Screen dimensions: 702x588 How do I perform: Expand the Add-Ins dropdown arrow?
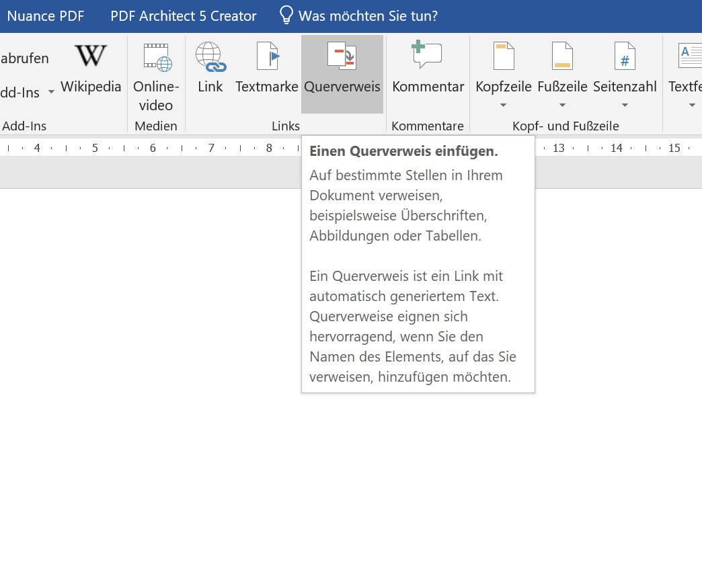pyautogui.click(x=52, y=92)
